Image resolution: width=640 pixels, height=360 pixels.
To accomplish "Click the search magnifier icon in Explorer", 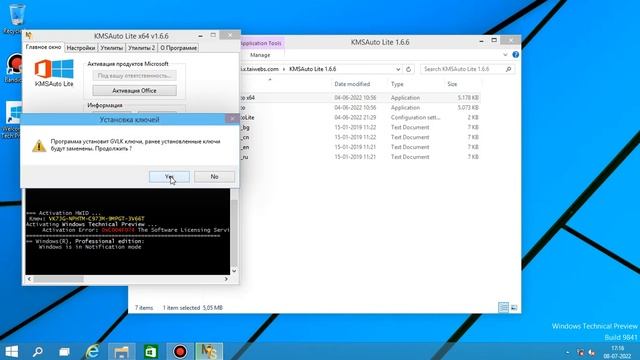I will click(509, 69).
